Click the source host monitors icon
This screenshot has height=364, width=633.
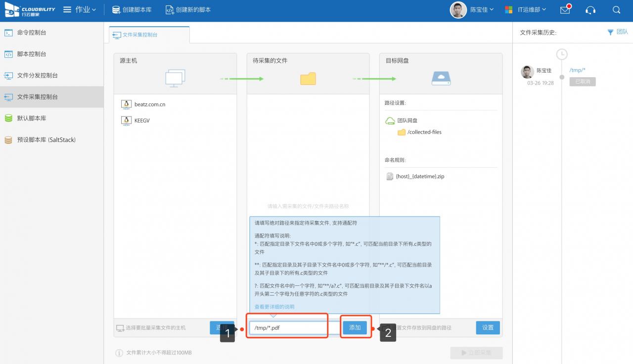175,79
